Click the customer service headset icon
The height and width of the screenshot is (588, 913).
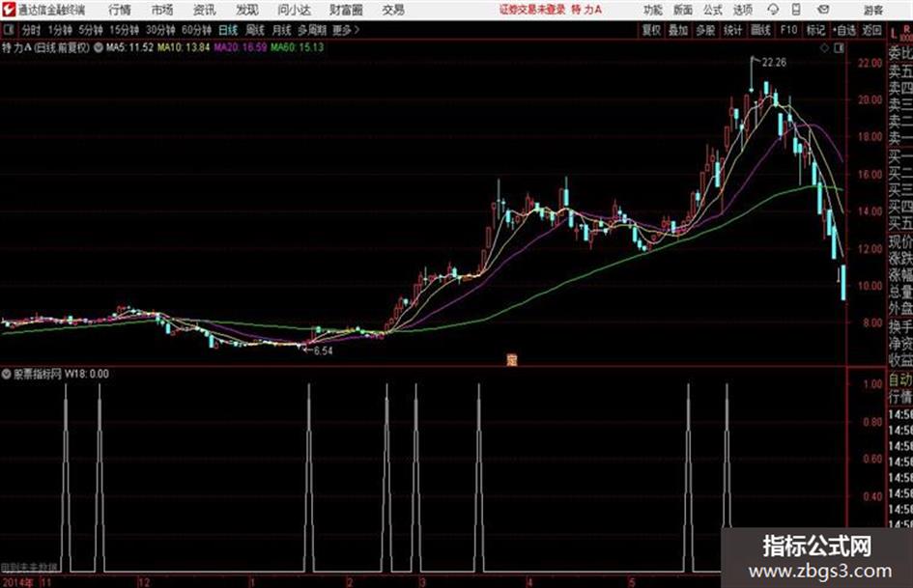click(x=773, y=10)
